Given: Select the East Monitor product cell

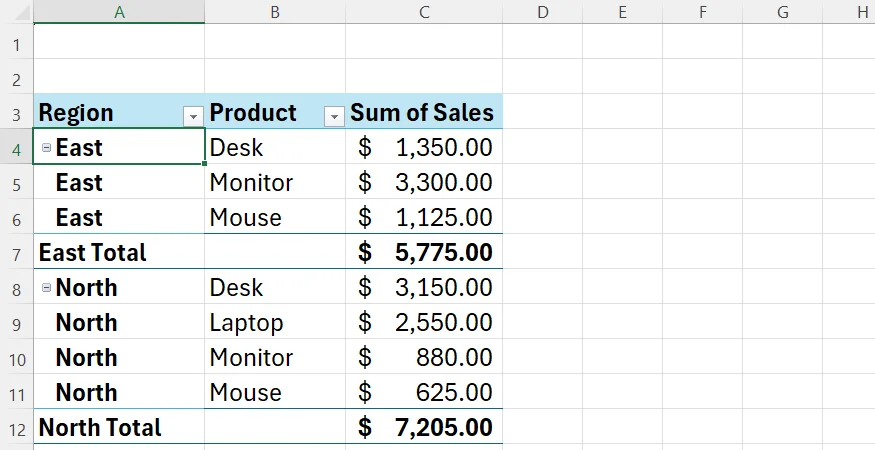Looking at the screenshot, I should click(x=275, y=182).
